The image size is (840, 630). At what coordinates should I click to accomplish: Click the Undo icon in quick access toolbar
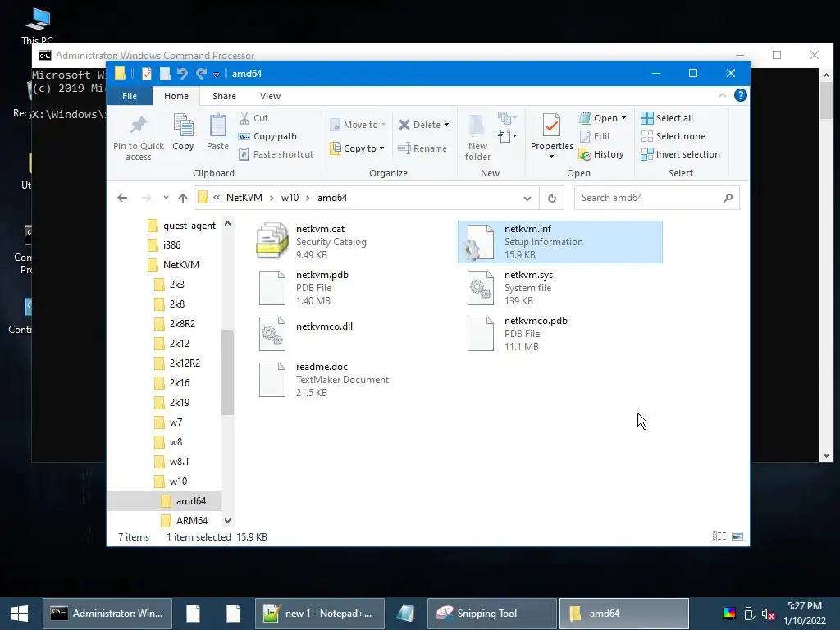(x=182, y=74)
